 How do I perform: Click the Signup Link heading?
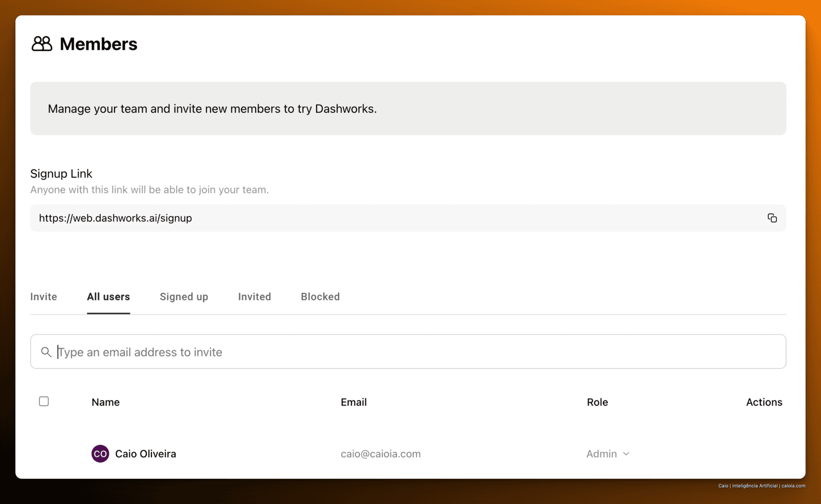(x=61, y=174)
